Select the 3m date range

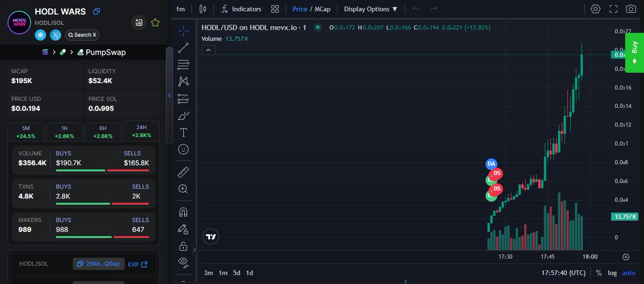pos(208,273)
